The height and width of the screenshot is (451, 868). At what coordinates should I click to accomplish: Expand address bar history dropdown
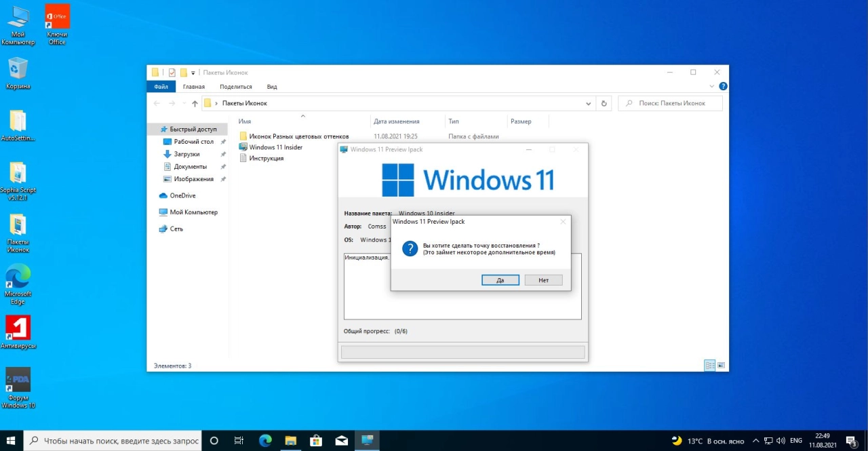click(589, 104)
